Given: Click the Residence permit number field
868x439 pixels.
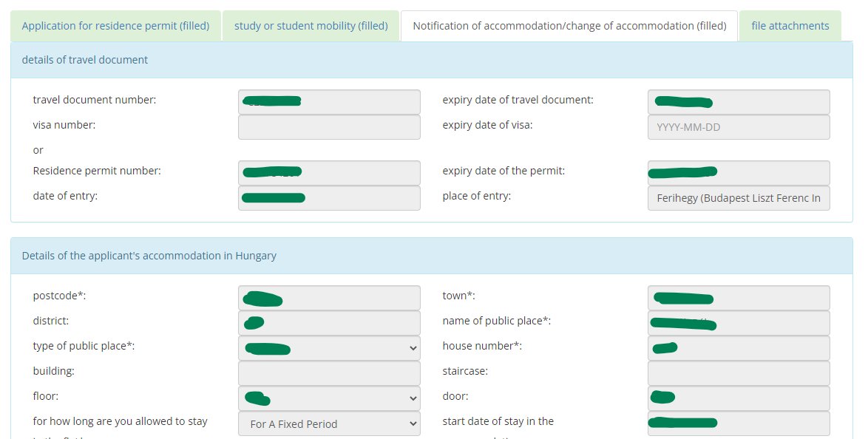Looking at the screenshot, I should pyautogui.click(x=329, y=173).
